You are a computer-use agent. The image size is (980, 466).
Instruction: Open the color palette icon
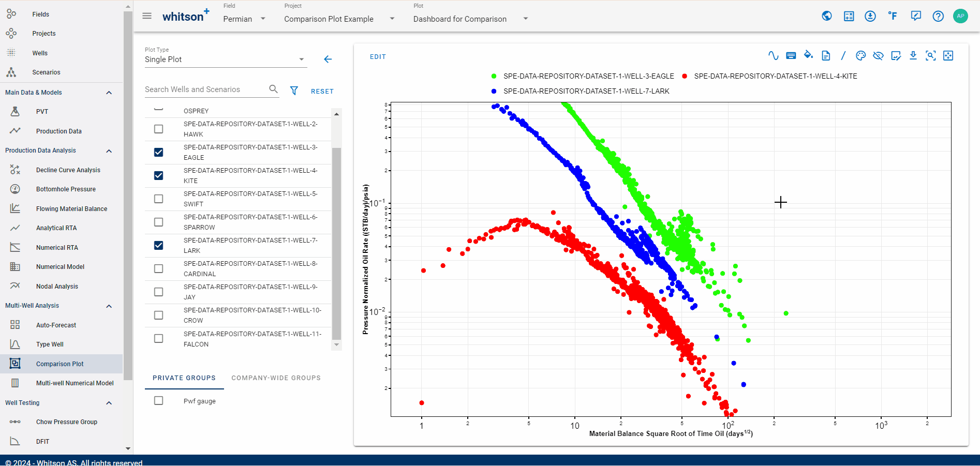861,56
